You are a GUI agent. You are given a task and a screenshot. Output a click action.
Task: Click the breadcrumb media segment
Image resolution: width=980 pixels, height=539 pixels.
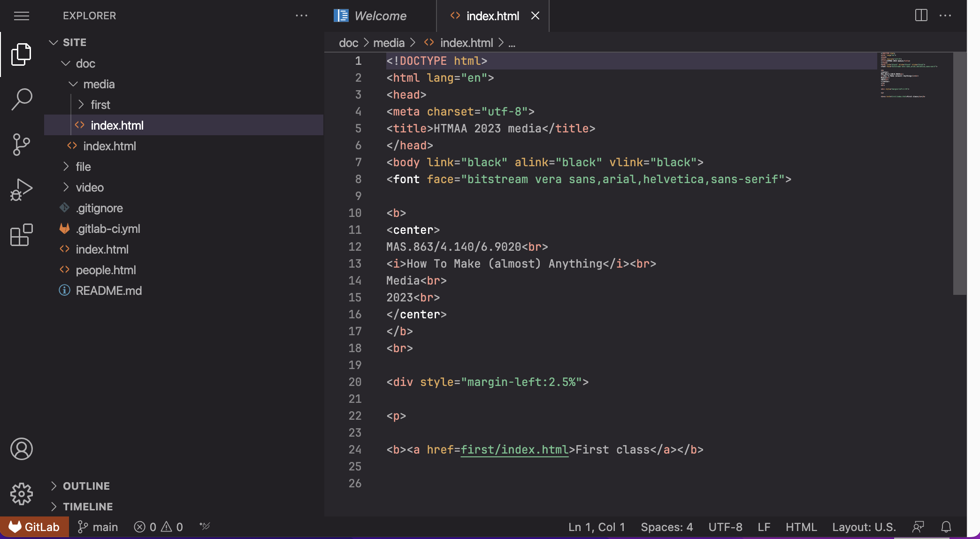(x=389, y=42)
